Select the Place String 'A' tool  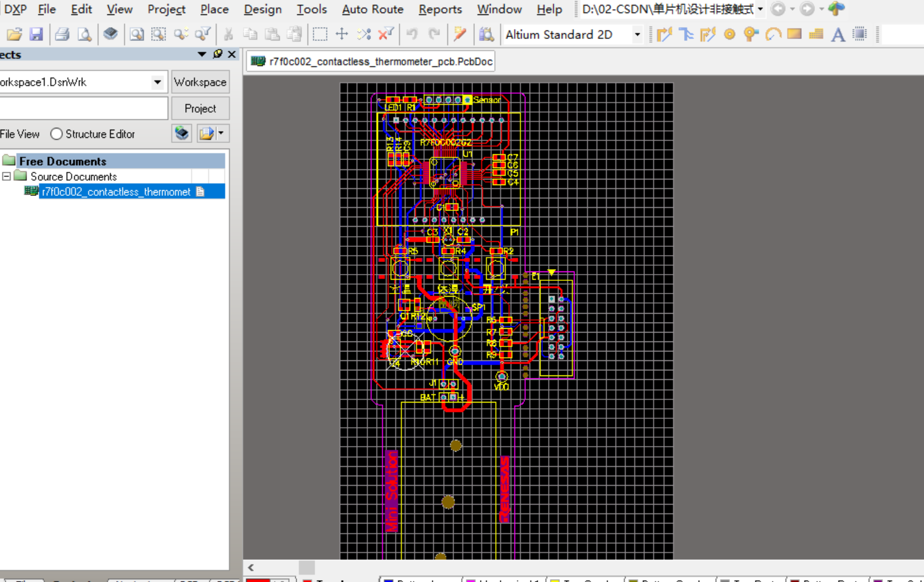pyautogui.click(x=838, y=34)
